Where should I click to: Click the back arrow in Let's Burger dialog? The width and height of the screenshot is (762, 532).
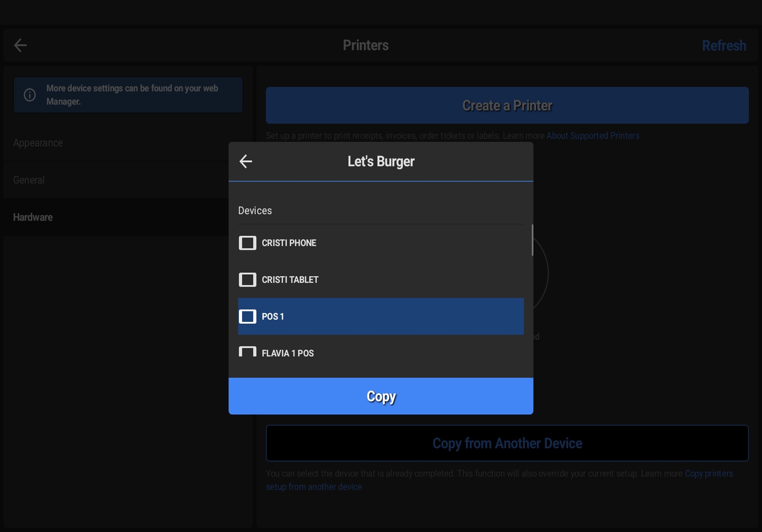click(246, 161)
